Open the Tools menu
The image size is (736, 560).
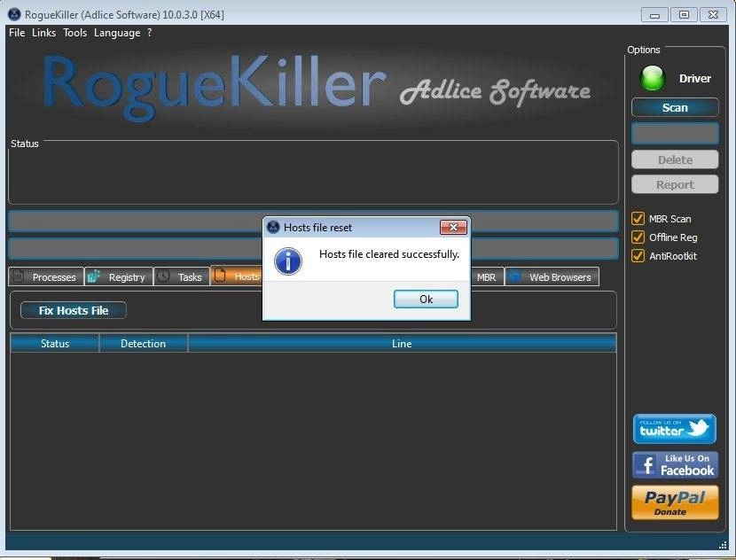coord(75,33)
